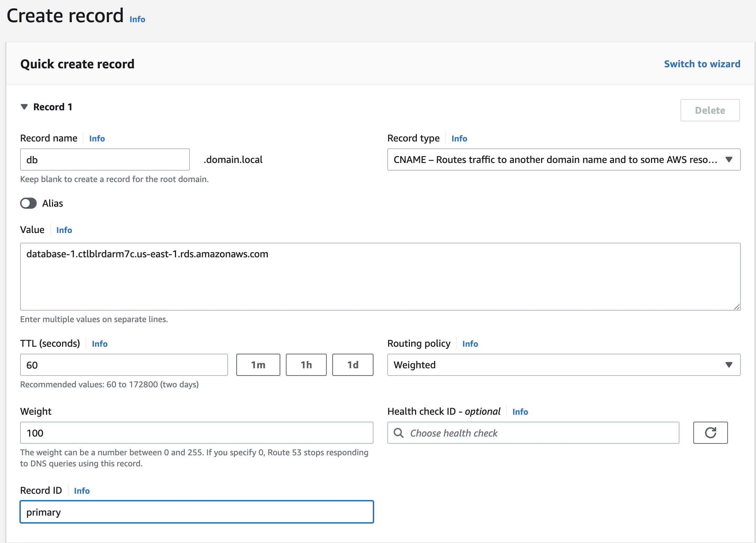This screenshot has height=543, width=756.
Task: Open Info link next to Record name
Action: [x=97, y=138]
